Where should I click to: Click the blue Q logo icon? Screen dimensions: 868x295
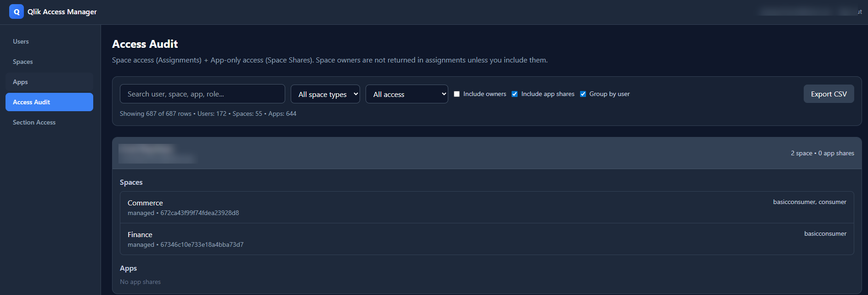[16, 12]
